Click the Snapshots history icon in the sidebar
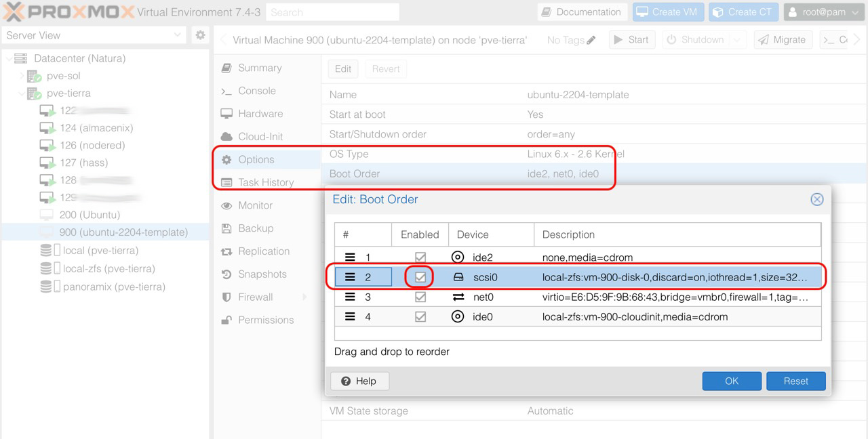 point(226,274)
